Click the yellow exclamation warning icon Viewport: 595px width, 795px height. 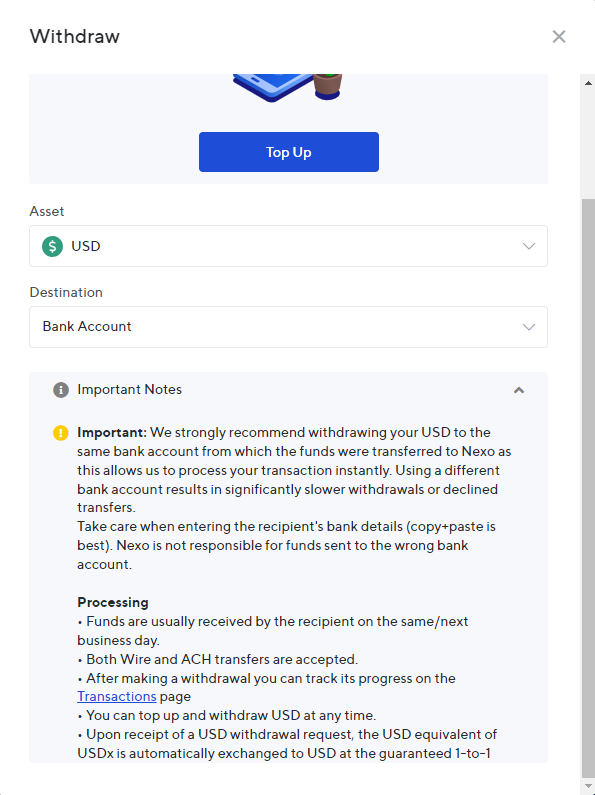[61, 433]
